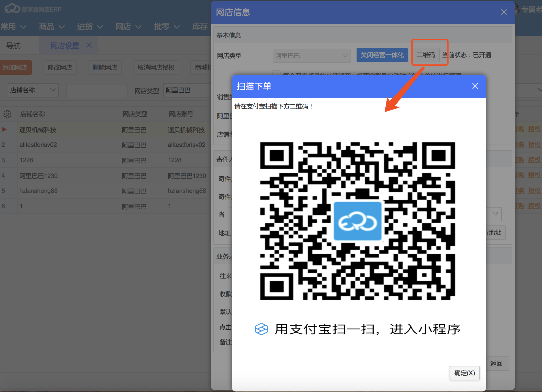Click the 修改网店 button
Viewport: 542px width, 392px height.
pos(60,68)
